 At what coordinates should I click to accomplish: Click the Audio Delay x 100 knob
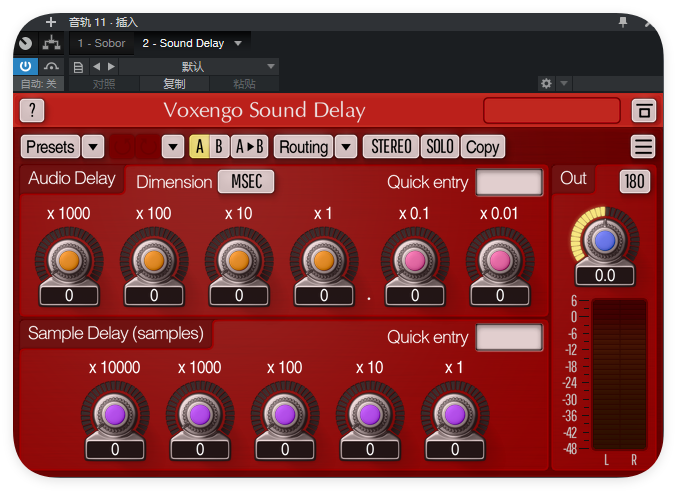(x=154, y=260)
